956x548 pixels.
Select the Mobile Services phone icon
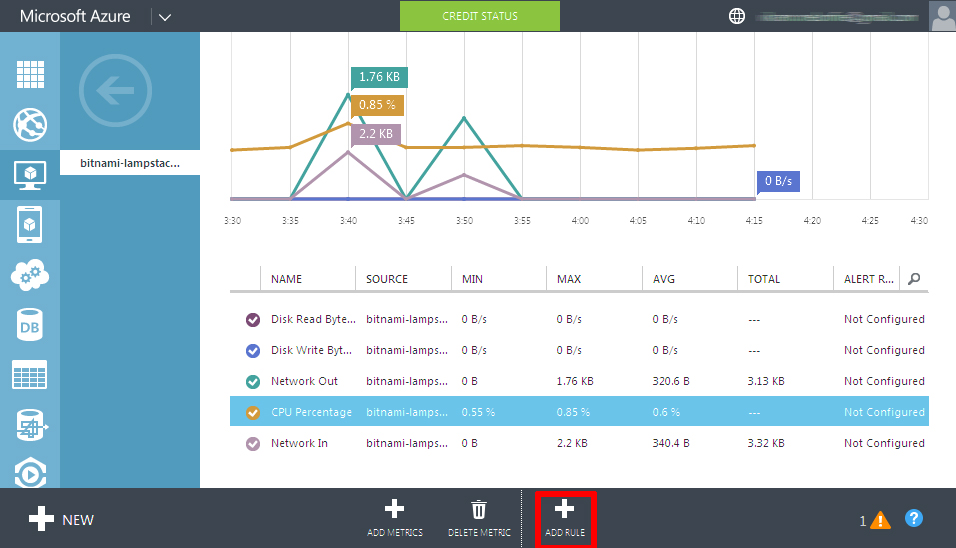30,224
